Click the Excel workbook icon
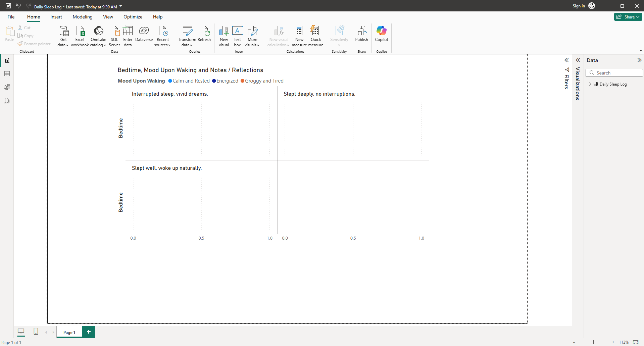 [80, 31]
